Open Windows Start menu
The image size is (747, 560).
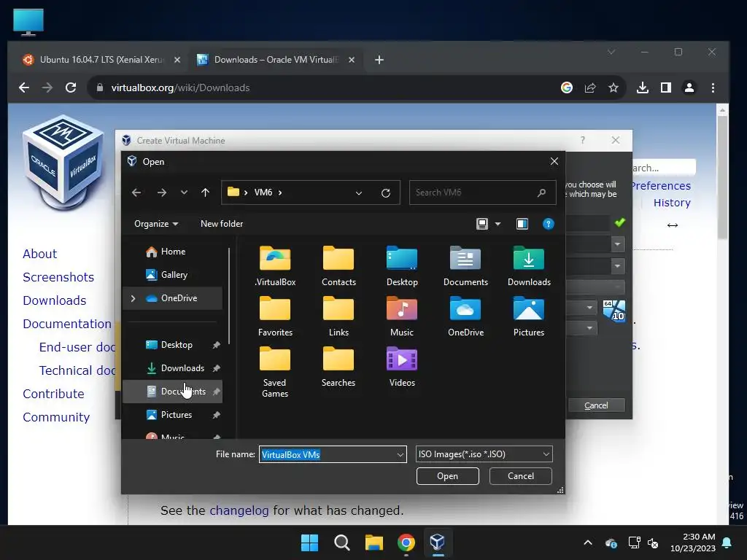click(x=309, y=542)
